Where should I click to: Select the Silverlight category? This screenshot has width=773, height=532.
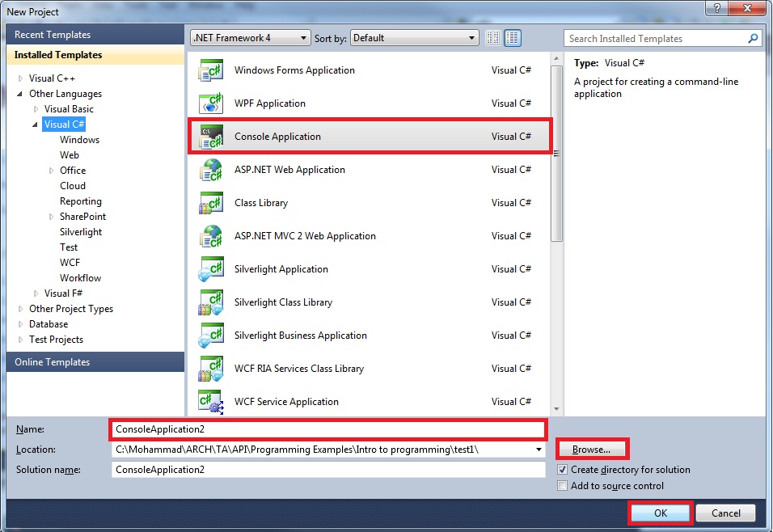coord(81,232)
